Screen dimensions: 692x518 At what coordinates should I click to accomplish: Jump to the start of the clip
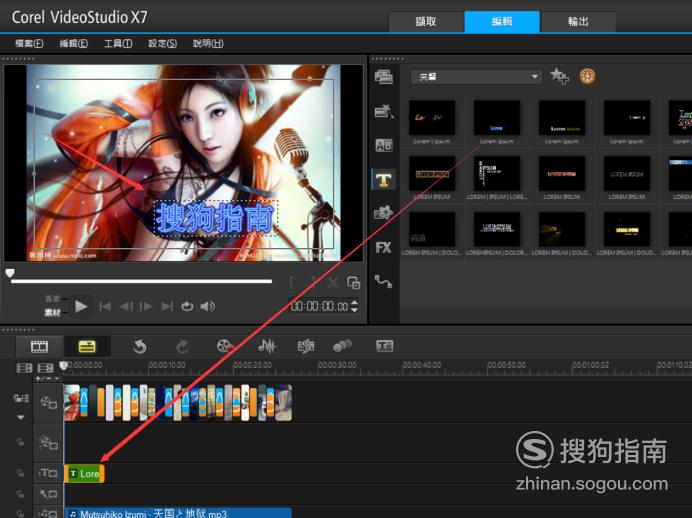point(105,306)
